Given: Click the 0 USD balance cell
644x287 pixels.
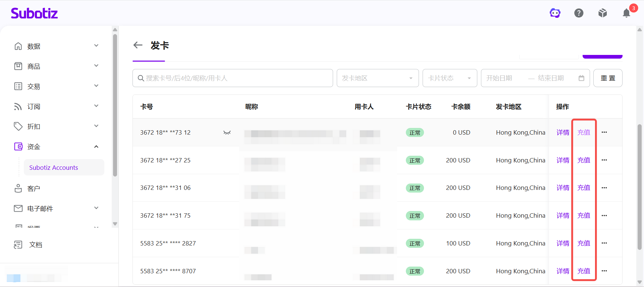Looking at the screenshot, I should [462, 133].
